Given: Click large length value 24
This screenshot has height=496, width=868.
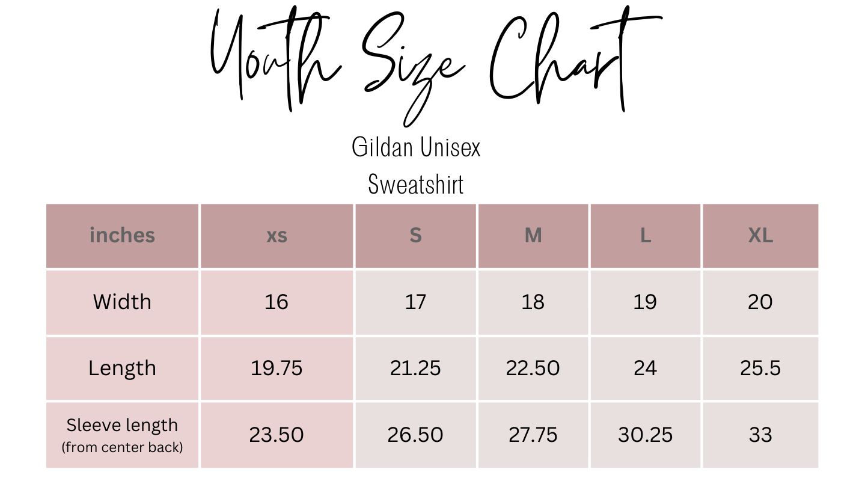Looking at the screenshot, I should [x=645, y=368].
